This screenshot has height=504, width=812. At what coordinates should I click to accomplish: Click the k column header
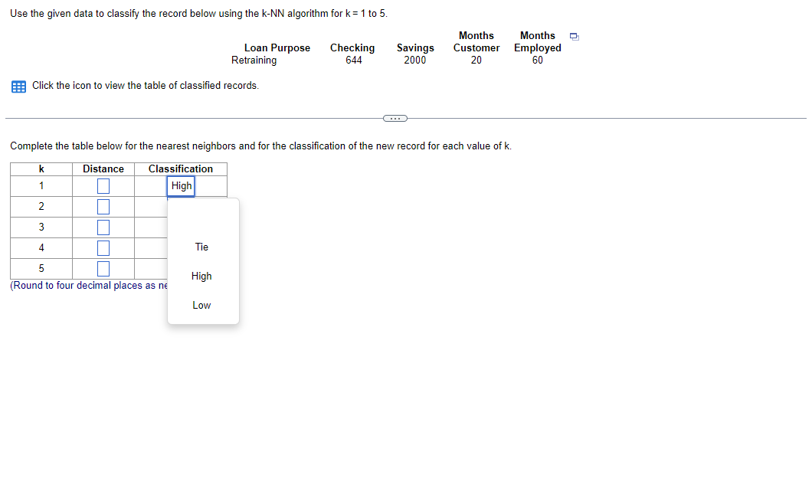click(41, 169)
